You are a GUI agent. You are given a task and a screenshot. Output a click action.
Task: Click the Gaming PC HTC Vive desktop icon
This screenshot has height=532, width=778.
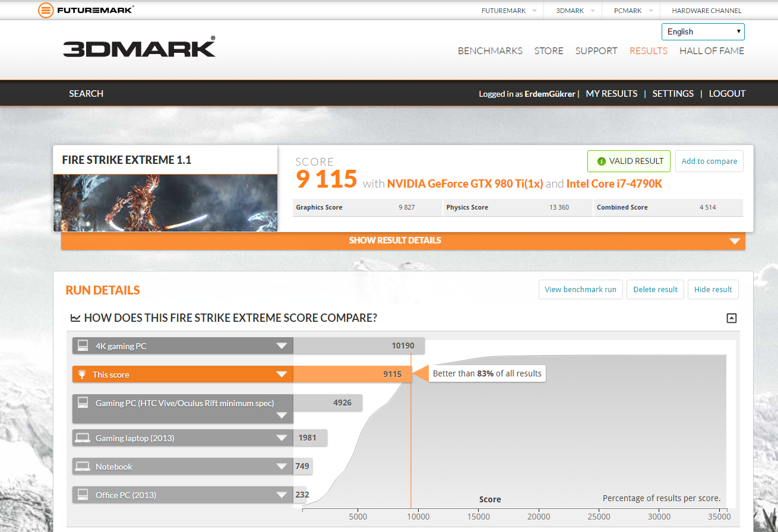pos(83,403)
